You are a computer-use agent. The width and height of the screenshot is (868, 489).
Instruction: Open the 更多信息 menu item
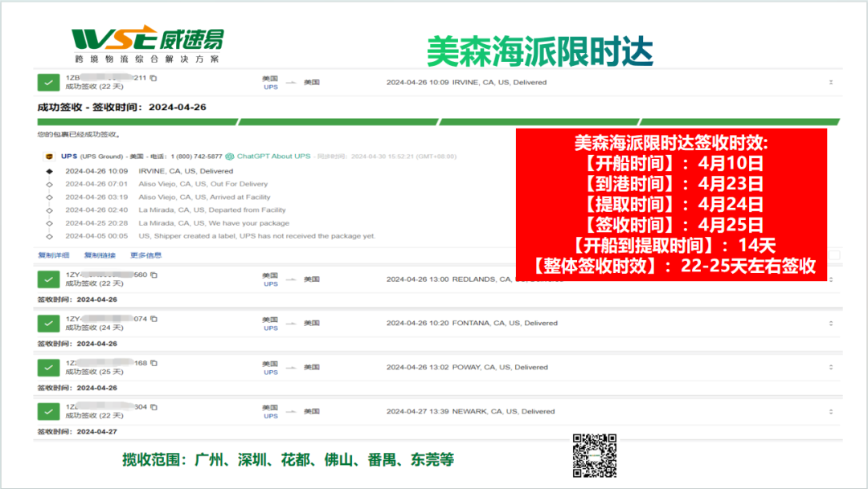click(x=146, y=255)
